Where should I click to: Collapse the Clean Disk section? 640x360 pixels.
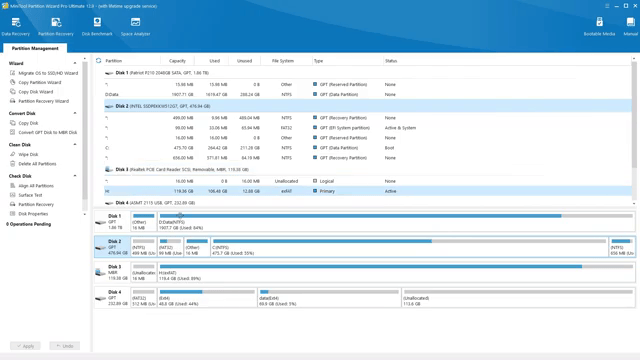tap(75, 144)
